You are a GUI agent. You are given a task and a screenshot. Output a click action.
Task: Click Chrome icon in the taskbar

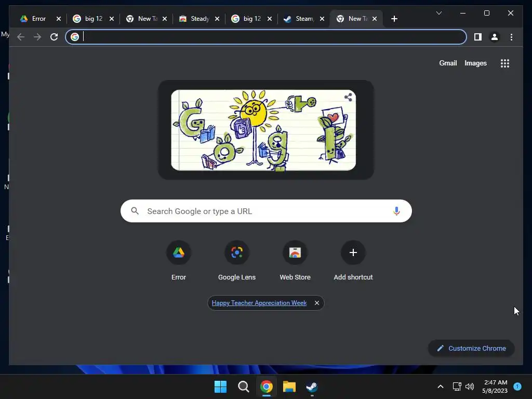(267, 387)
